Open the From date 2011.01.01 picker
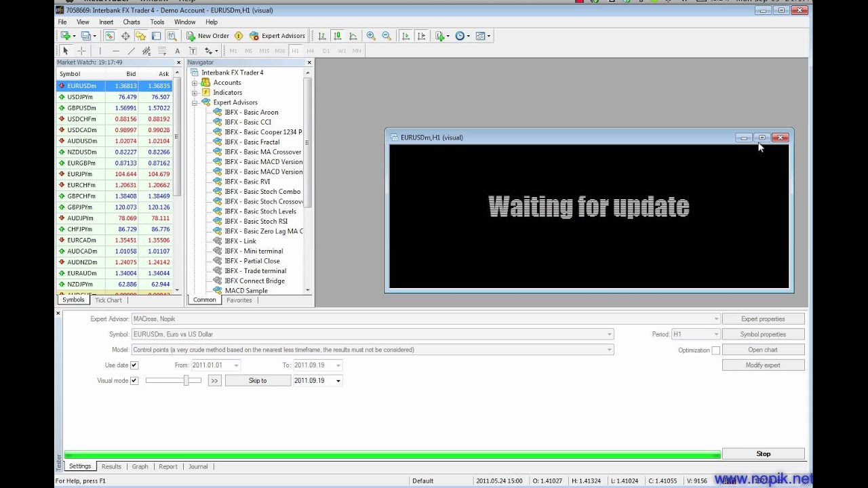The height and width of the screenshot is (488, 868). (216, 365)
